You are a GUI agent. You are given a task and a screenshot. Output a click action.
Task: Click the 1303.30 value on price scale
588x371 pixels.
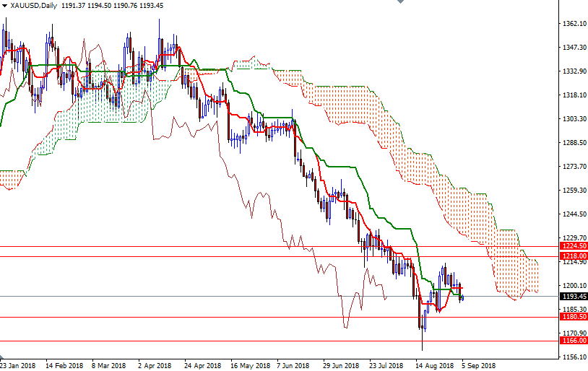pos(573,118)
